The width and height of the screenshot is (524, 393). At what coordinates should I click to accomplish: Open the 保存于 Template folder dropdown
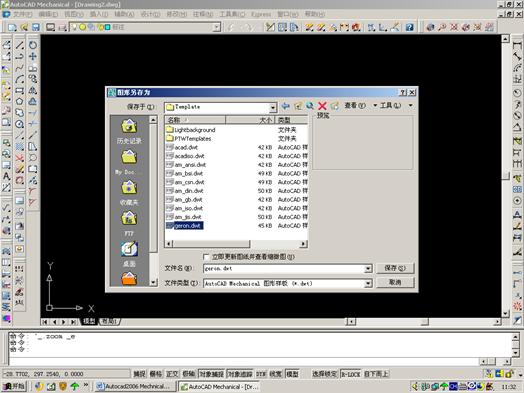pyautogui.click(x=273, y=107)
